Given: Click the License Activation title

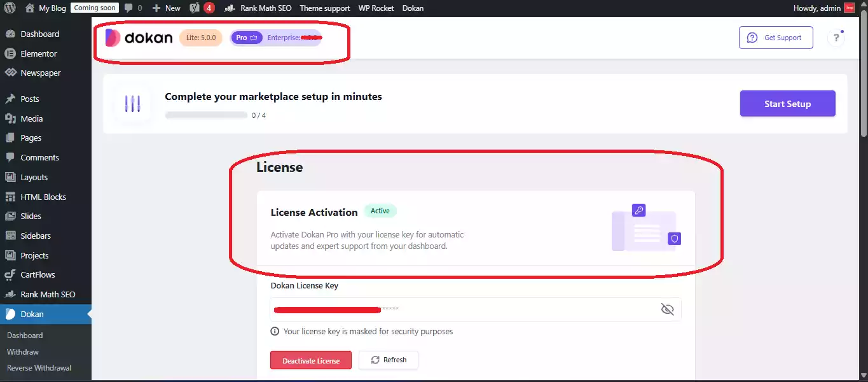Looking at the screenshot, I should click(314, 212).
